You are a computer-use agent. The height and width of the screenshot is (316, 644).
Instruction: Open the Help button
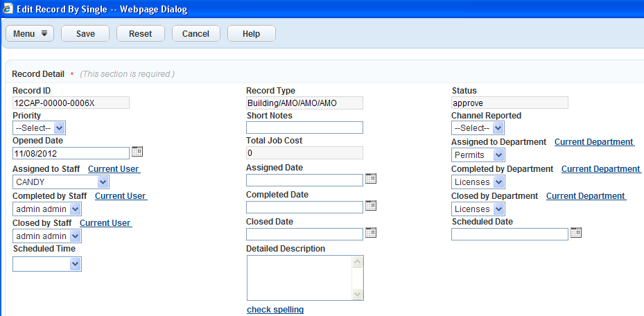(251, 33)
